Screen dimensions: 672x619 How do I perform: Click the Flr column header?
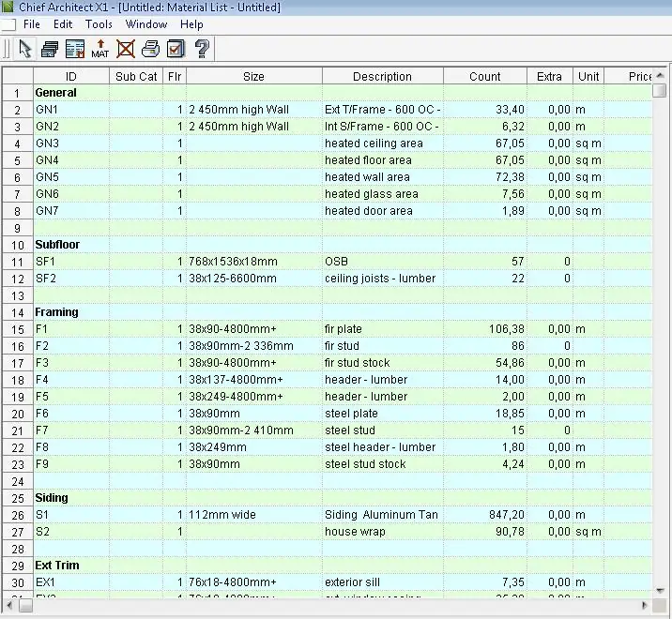[175, 76]
